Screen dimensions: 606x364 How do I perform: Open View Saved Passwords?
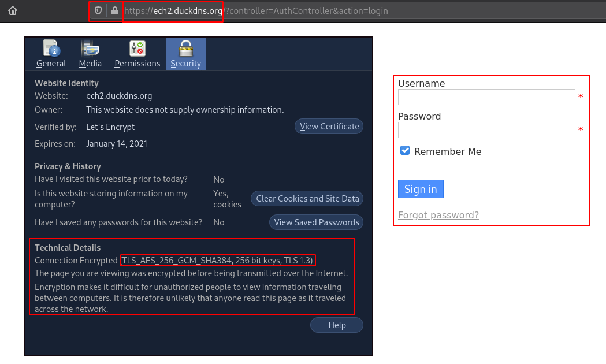pyautogui.click(x=316, y=222)
